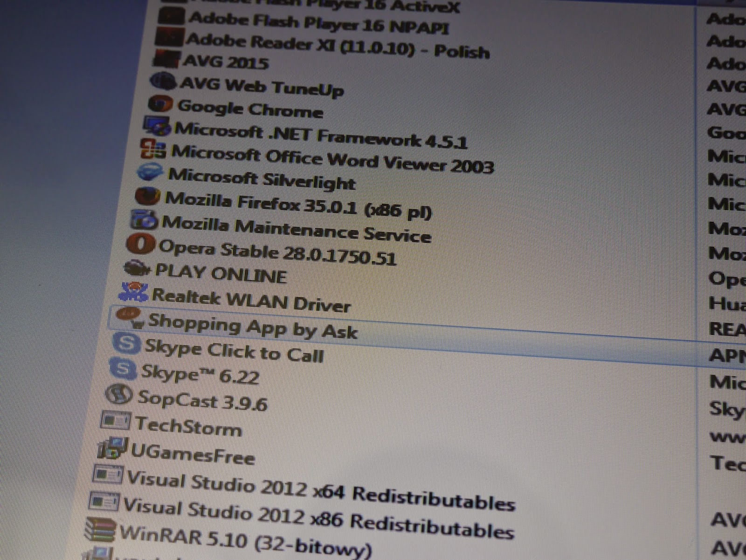Select WinRAR 5.10 (32-bitowy) entry

[245, 542]
